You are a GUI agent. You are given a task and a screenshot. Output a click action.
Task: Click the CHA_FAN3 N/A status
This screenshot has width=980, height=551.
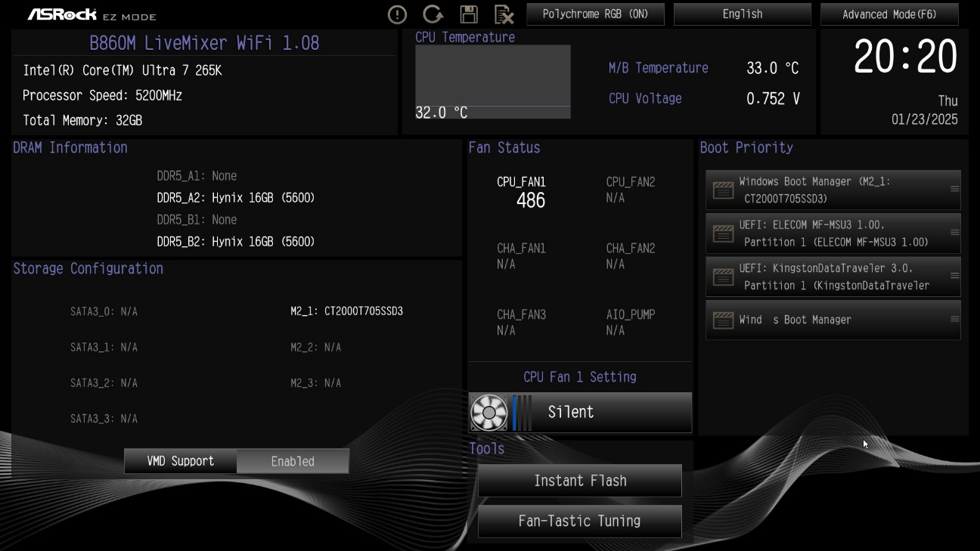[x=506, y=330]
